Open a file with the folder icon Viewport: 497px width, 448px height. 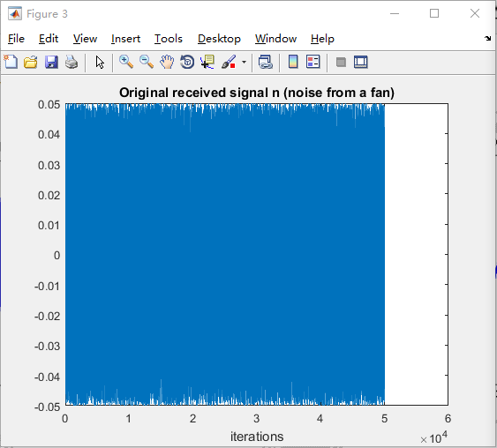[31, 62]
